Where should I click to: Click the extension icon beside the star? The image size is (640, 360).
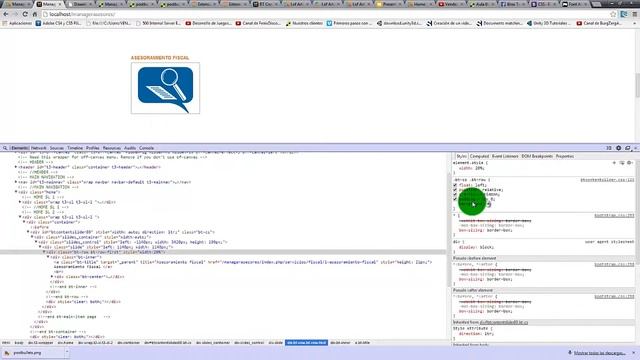[624, 14]
